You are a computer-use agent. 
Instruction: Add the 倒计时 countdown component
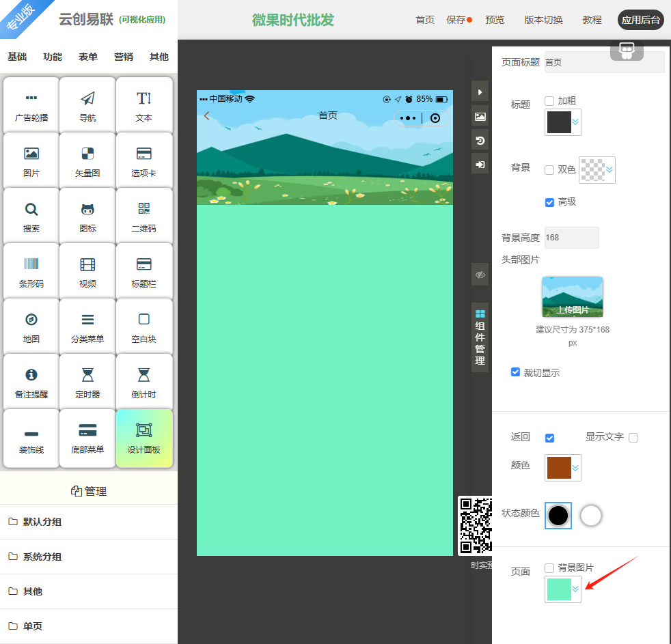tap(143, 381)
